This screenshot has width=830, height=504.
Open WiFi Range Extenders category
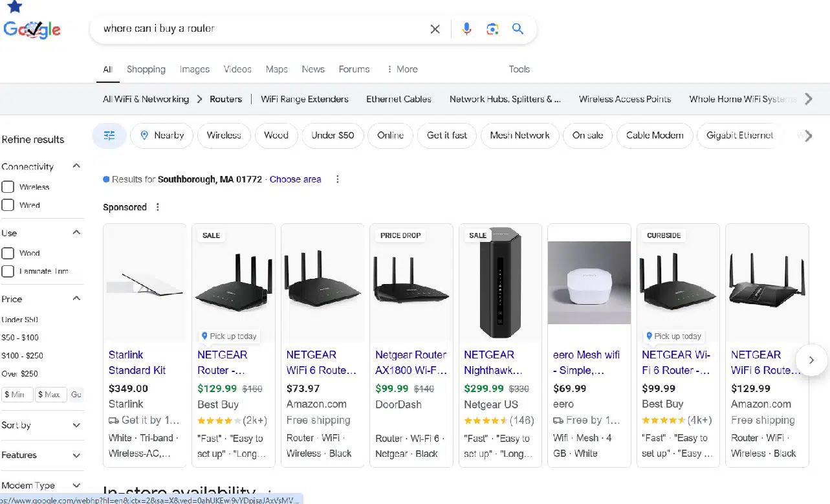pos(305,99)
